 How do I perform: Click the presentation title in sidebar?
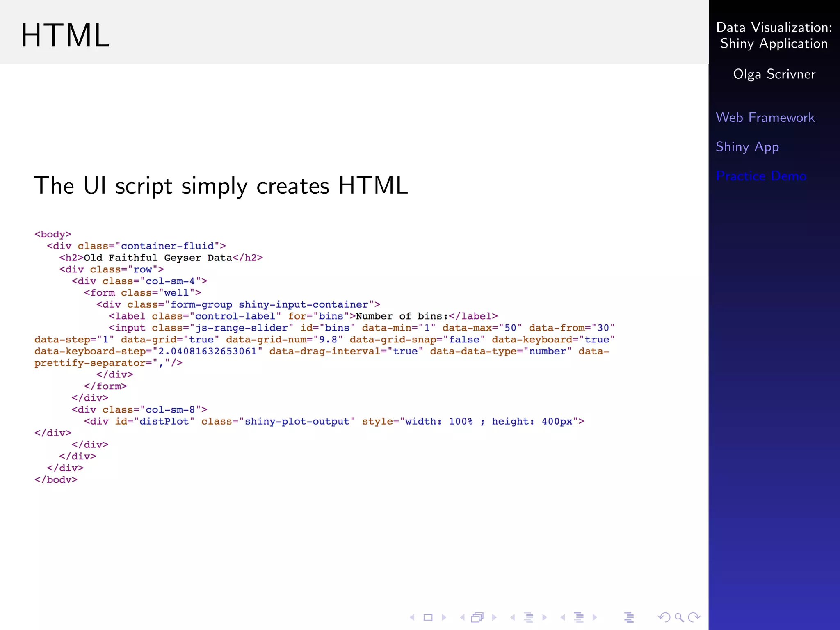click(774, 35)
